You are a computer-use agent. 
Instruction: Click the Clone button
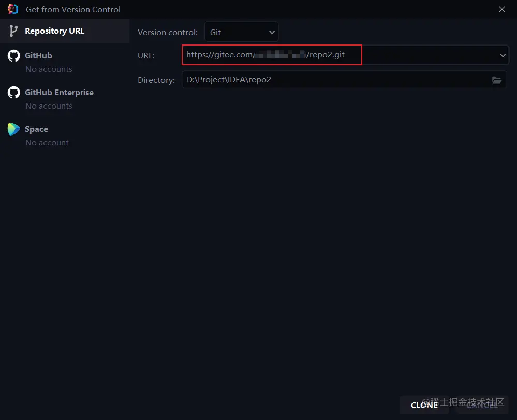(424, 405)
